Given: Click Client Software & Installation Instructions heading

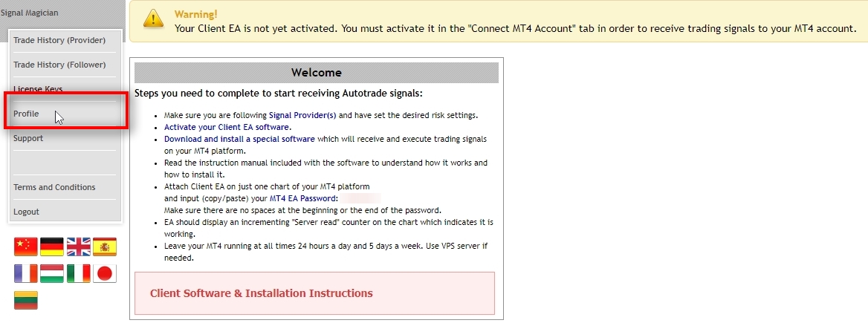Looking at the screenshot, I should pyautogui.click(x=262, y=293).
